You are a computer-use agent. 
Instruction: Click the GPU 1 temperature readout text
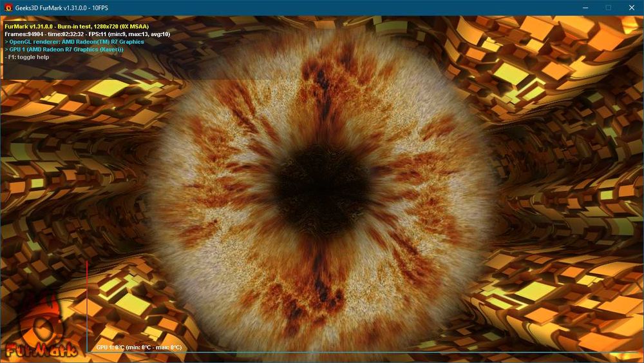tap(139, 348)
